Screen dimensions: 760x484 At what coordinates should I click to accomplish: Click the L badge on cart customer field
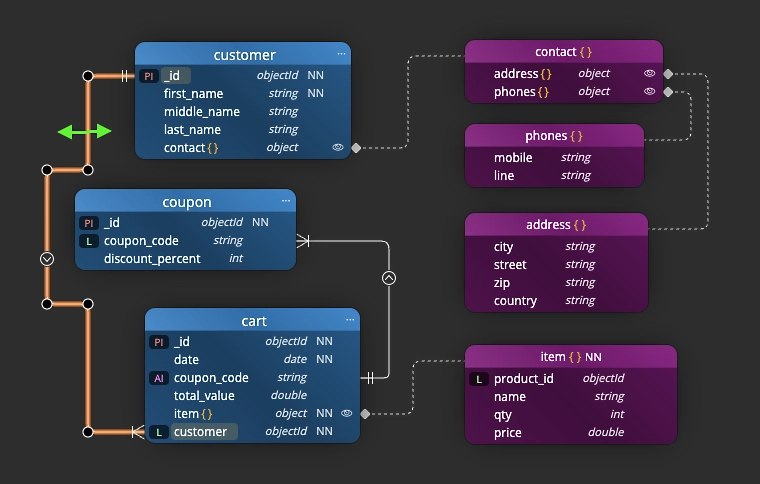pos(158,432)
